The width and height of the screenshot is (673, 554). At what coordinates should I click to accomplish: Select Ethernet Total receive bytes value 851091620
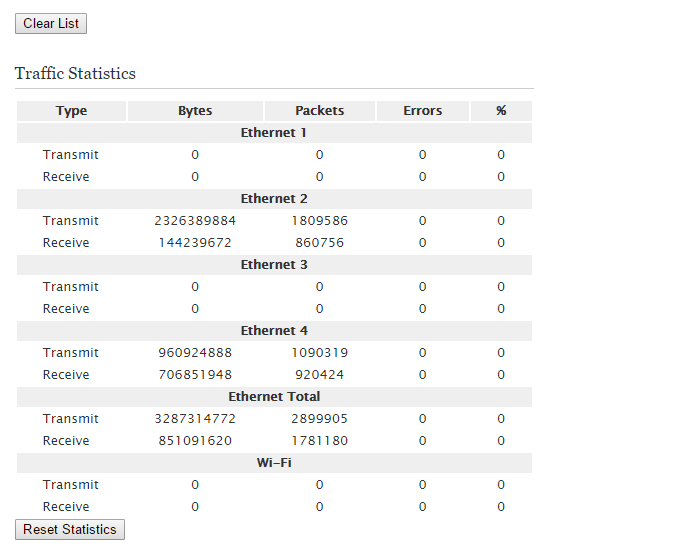[195, 441]
